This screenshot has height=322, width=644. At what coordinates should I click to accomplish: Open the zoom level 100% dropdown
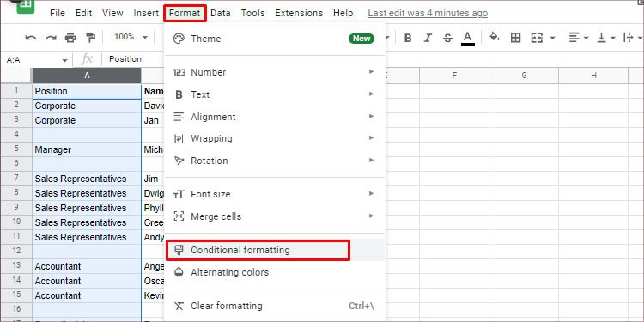131,37
